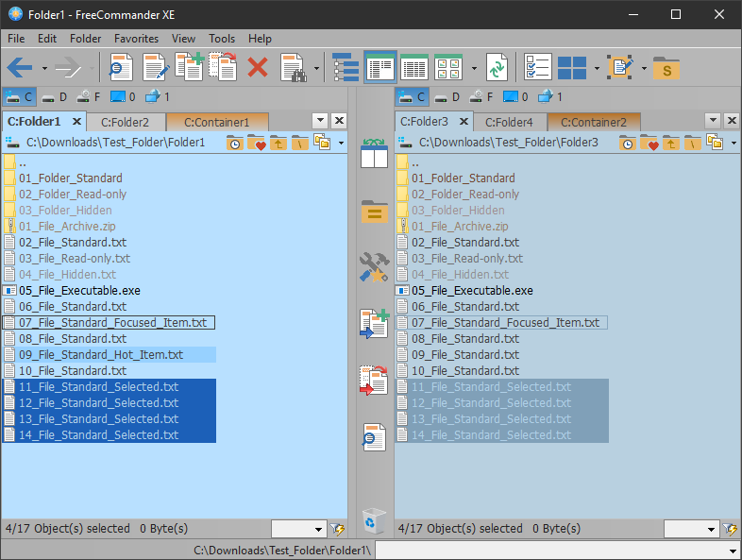
Task: Select desktop 0 in left panel drive bar
Action: click(x=123, y=97)
